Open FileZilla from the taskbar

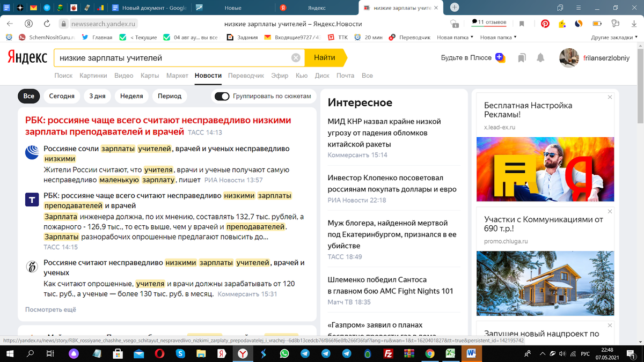[x=389, y=353]
